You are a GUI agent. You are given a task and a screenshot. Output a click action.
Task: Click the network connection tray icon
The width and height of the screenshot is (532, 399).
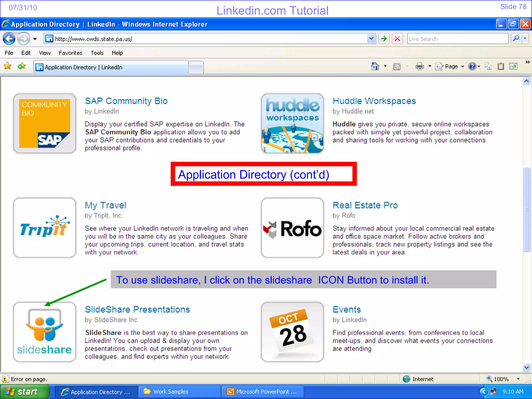(x=493, y=391)
